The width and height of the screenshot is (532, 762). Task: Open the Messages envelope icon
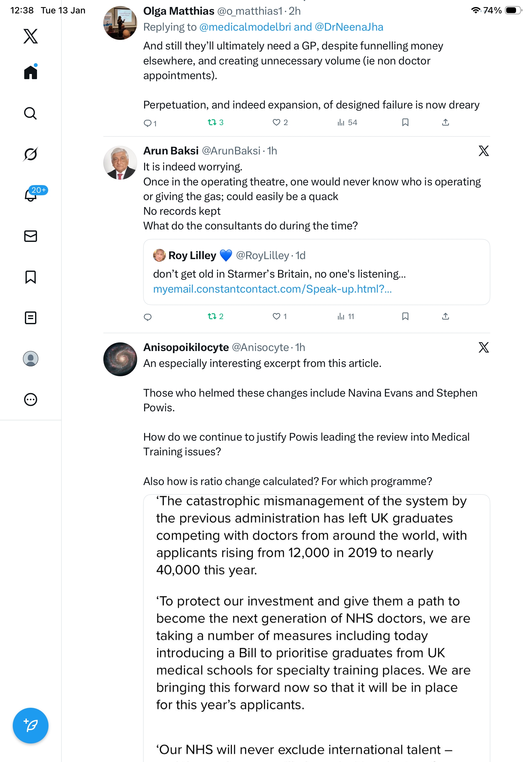[x=31, y=236]
